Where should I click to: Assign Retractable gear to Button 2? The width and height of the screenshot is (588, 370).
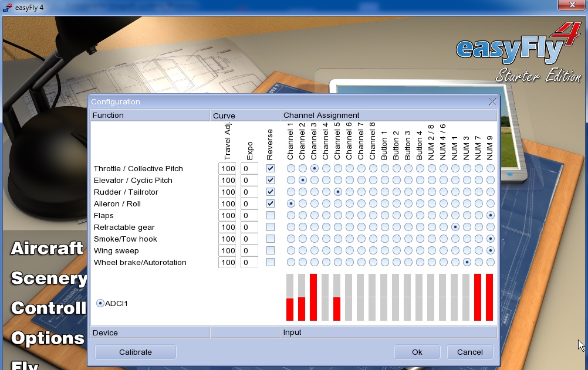396,227
